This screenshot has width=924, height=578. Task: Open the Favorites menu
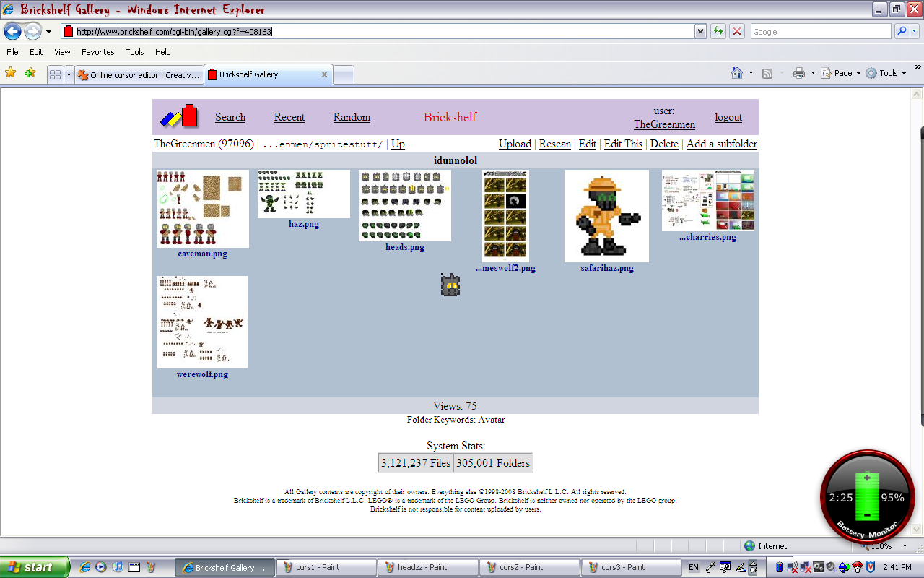97,51
